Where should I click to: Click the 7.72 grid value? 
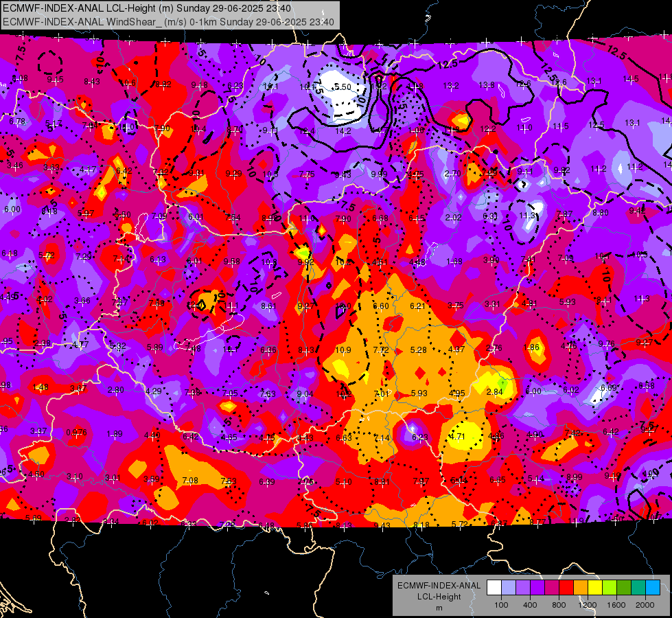click(381, 350)
